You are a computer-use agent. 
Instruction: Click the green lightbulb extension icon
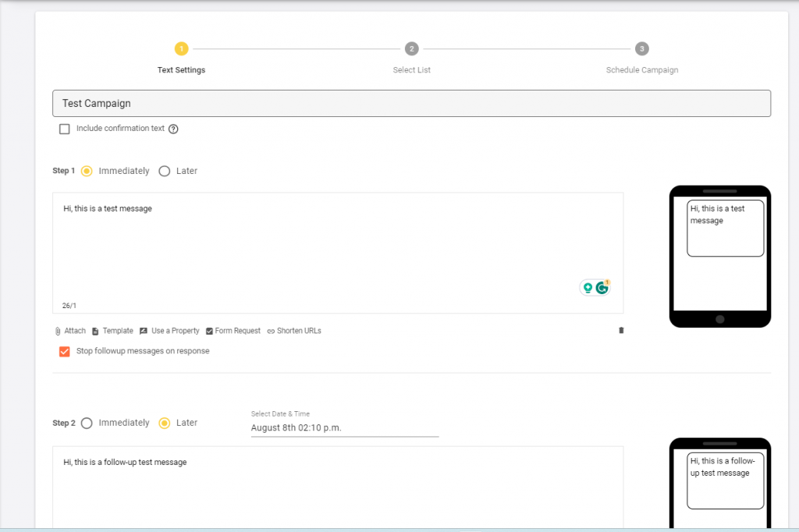(x=588, y=288)
